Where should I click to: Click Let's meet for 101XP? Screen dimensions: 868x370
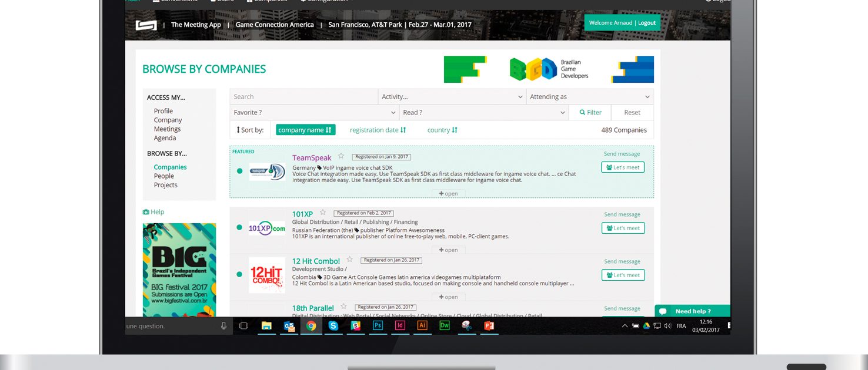click(623, 228)
